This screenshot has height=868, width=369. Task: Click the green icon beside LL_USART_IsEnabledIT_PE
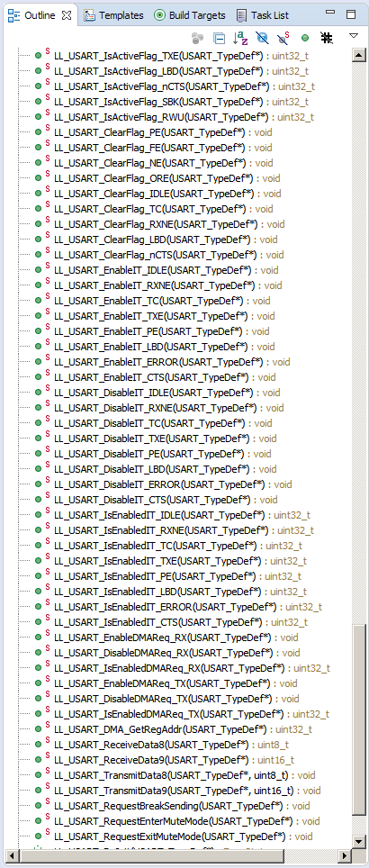click(x=39, y=577)
